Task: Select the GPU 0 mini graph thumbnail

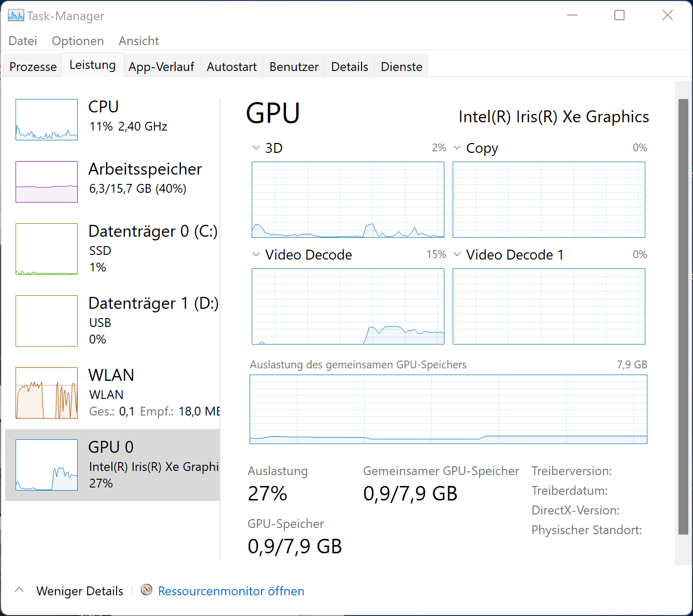Action: 47,465
